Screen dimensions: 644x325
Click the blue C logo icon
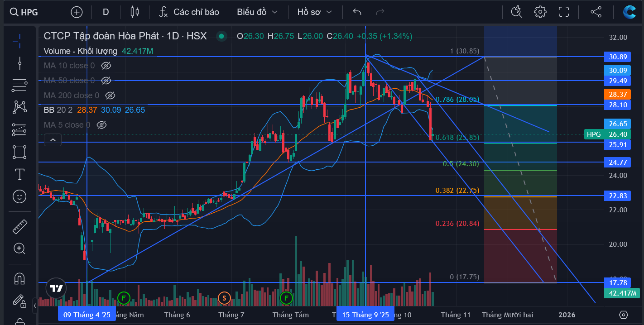[x=630, y=12]
